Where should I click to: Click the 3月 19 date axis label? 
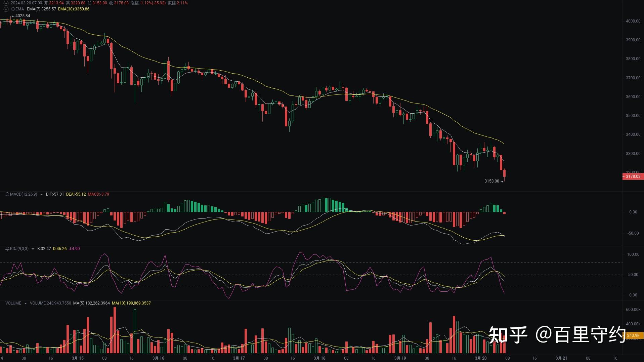coord(400,358)
